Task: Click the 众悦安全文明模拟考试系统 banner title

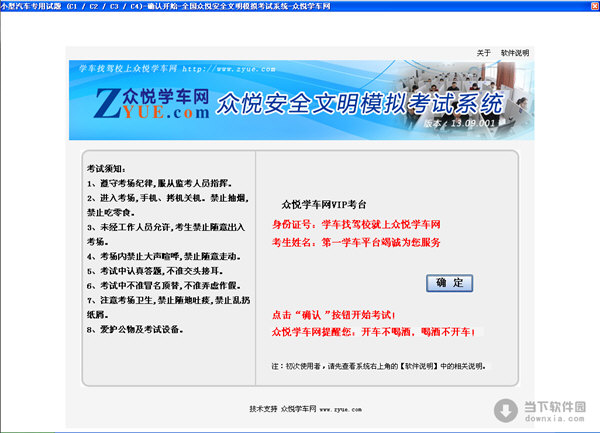Action: click(x=360, y=103)
